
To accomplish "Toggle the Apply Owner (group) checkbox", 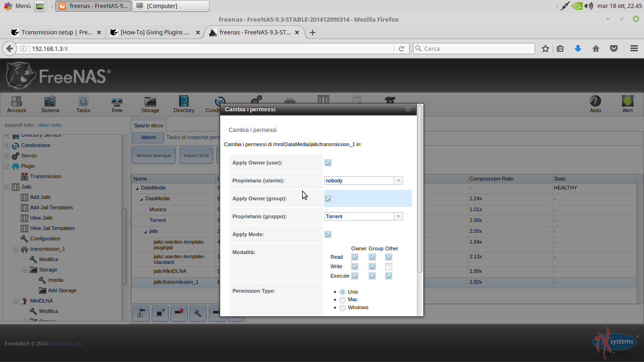I will coord(328,199).
